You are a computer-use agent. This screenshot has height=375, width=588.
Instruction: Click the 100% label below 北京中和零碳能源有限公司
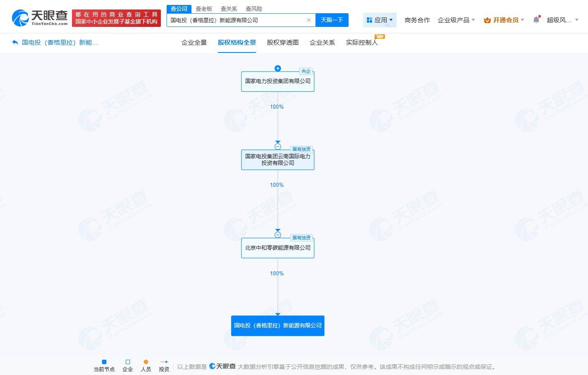pyautogui.click(x=277, y=273)
